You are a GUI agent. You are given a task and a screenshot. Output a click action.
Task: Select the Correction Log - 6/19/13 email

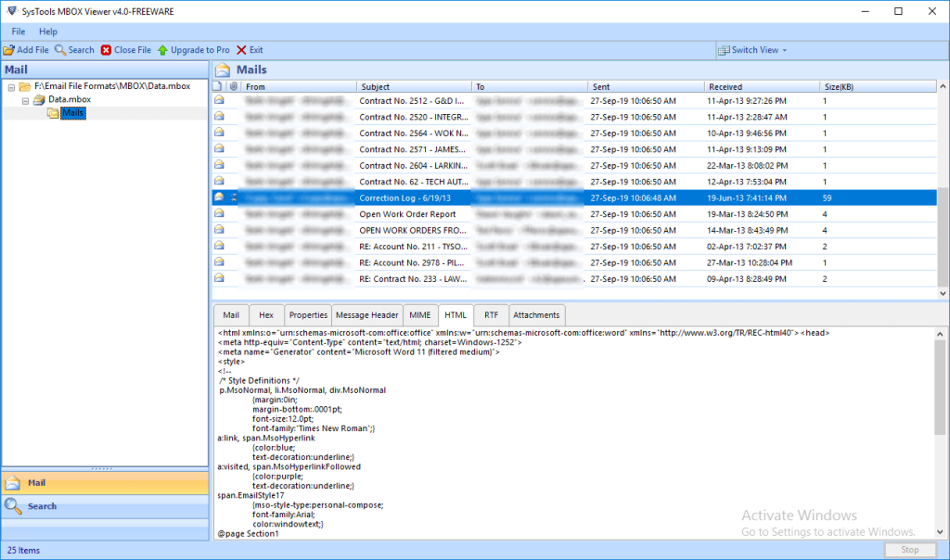[x=574, y=197]
